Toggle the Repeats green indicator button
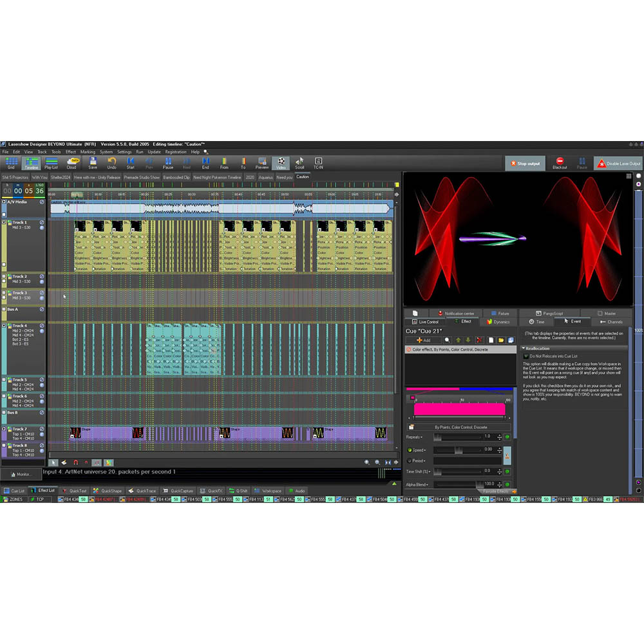 click(507, 437)
